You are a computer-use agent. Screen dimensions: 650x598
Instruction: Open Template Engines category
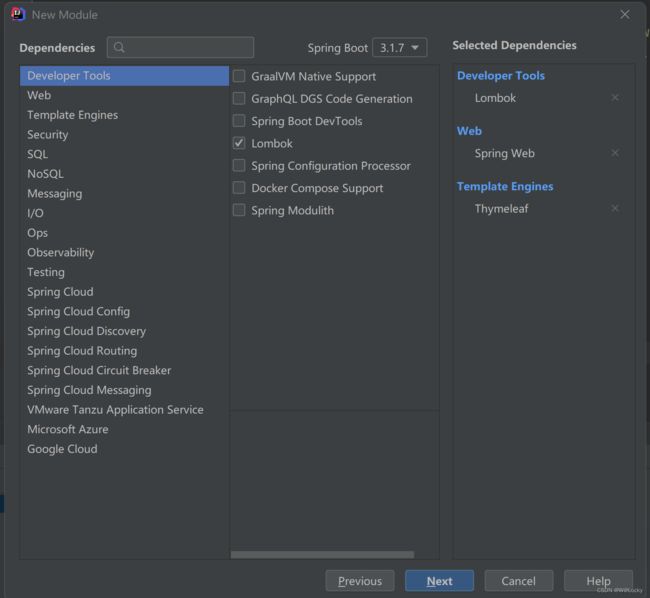[124, 115]
